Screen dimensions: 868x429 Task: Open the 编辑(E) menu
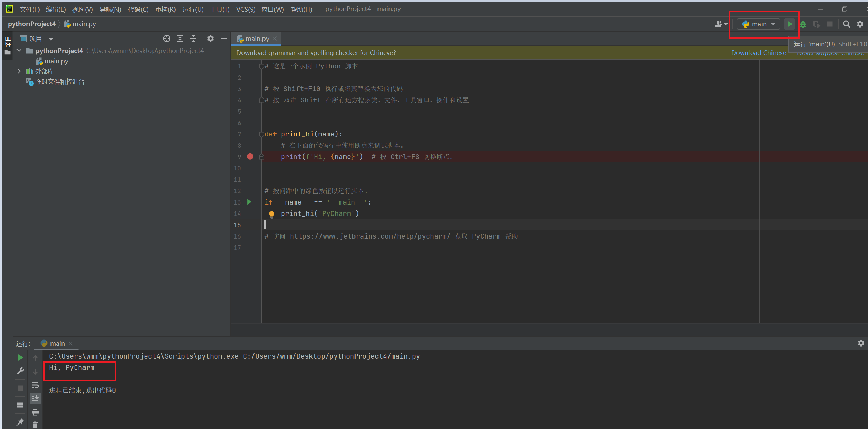(x=56, y=9)
